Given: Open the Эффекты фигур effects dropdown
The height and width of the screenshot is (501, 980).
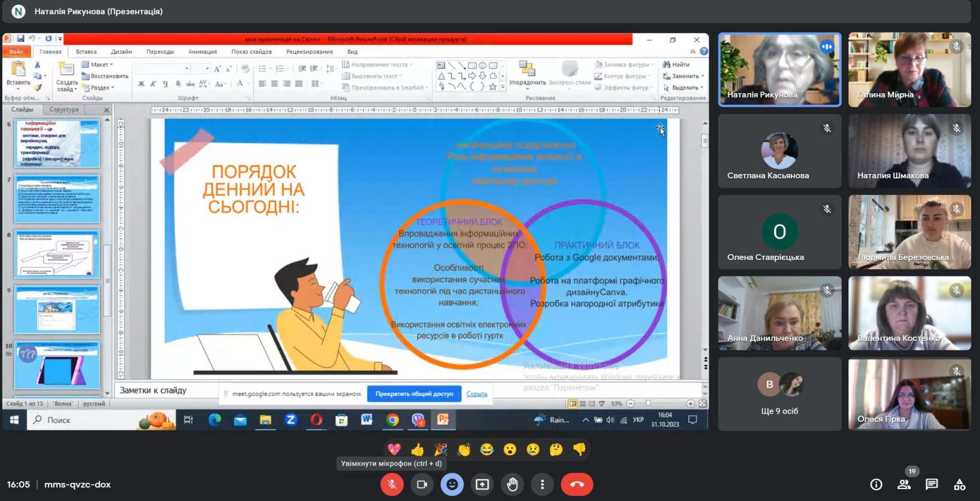Looking at the screenshot, I should 625,87.
